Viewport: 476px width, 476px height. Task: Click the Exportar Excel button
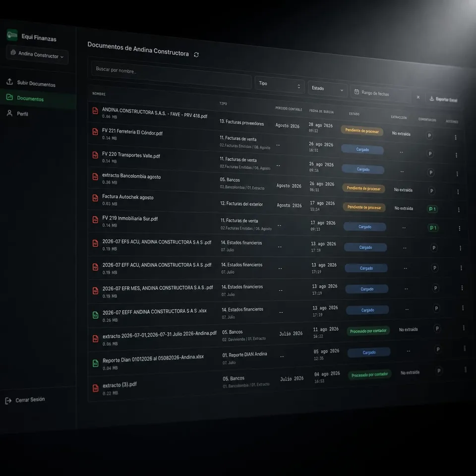click(x=443, y=99)
